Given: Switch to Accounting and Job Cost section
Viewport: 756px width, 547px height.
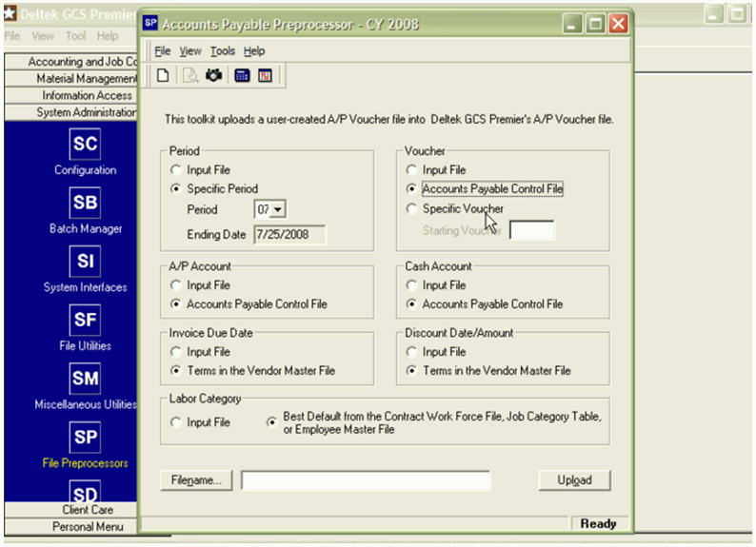Looking at the screenshot, I should coord(70,62).
